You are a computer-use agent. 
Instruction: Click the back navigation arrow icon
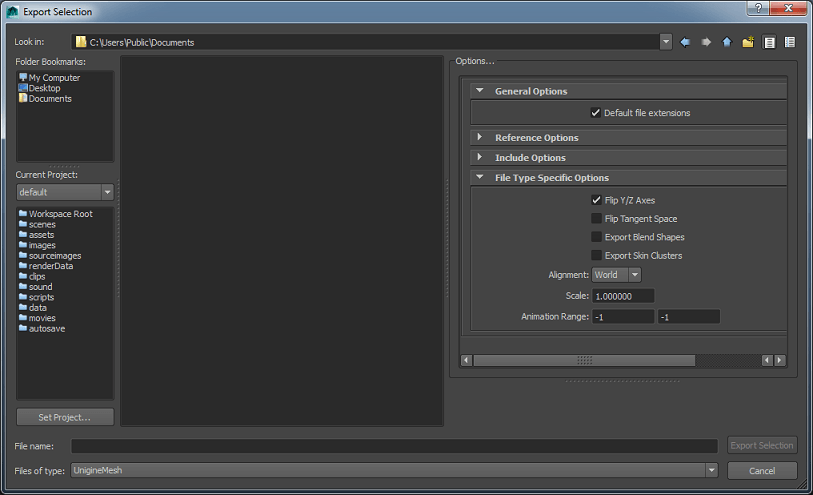[x=685, y=42]
